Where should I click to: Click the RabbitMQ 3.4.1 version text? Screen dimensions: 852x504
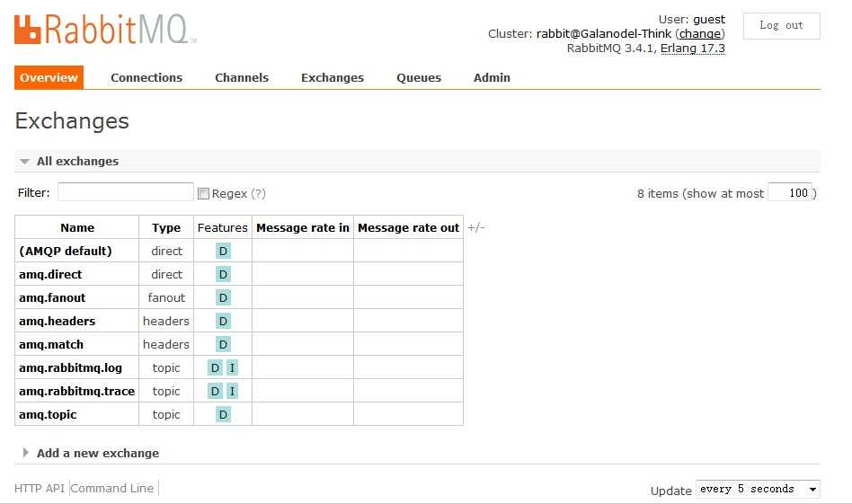611,49
